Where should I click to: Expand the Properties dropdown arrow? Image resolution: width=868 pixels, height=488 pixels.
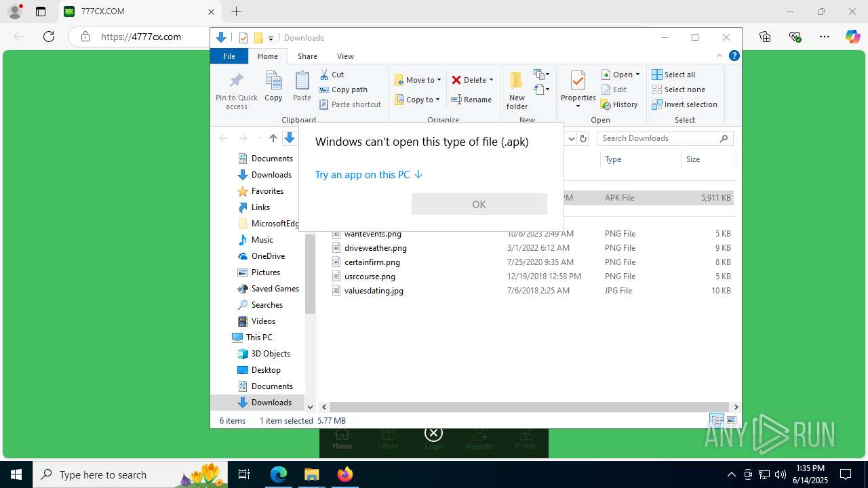point(578,106)
